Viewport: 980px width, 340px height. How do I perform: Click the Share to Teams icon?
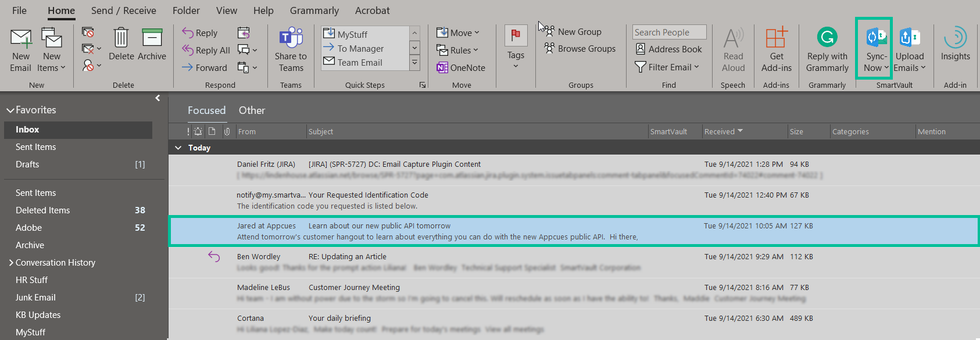click(291, 38)
